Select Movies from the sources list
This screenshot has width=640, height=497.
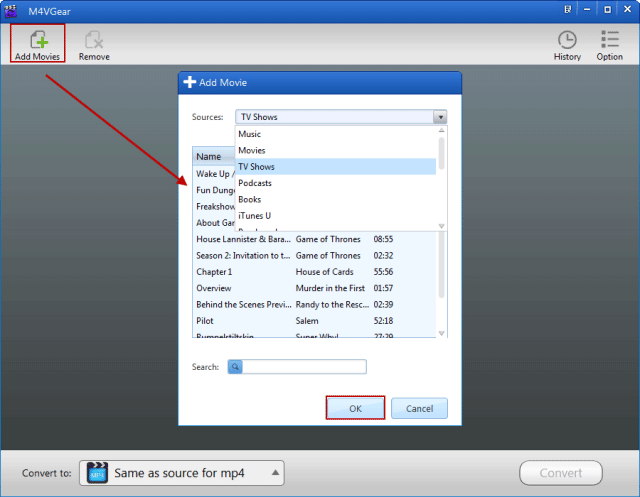336,150
